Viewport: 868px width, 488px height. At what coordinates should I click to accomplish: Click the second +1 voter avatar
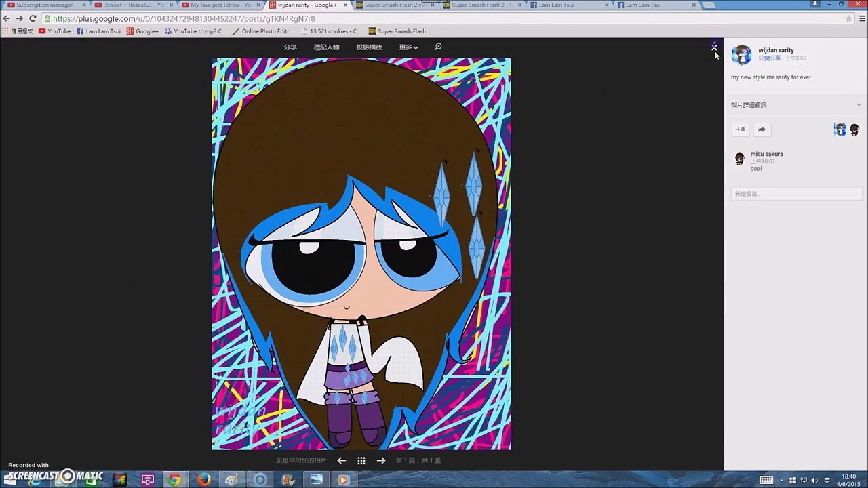(x=854, y=129)
